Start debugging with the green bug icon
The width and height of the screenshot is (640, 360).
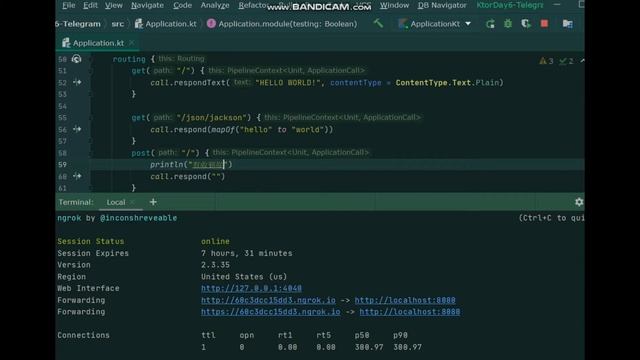pyautogui.click(x=508, y=24)
